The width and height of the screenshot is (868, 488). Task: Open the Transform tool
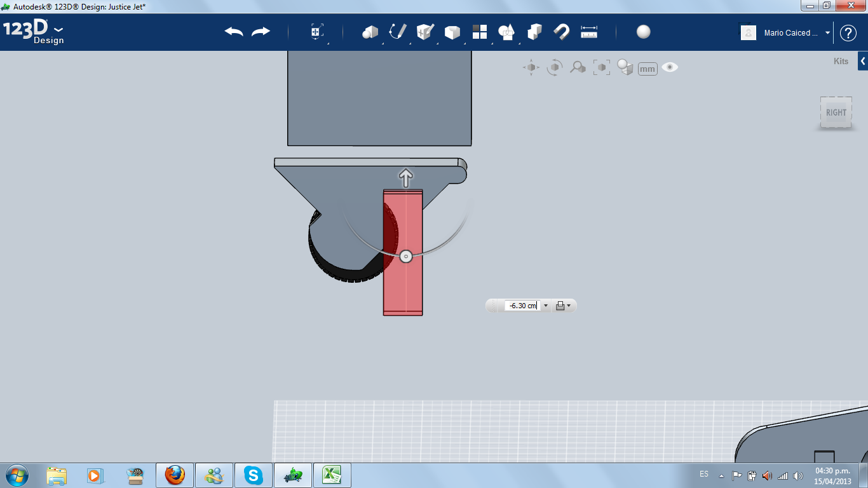[317, 32]
